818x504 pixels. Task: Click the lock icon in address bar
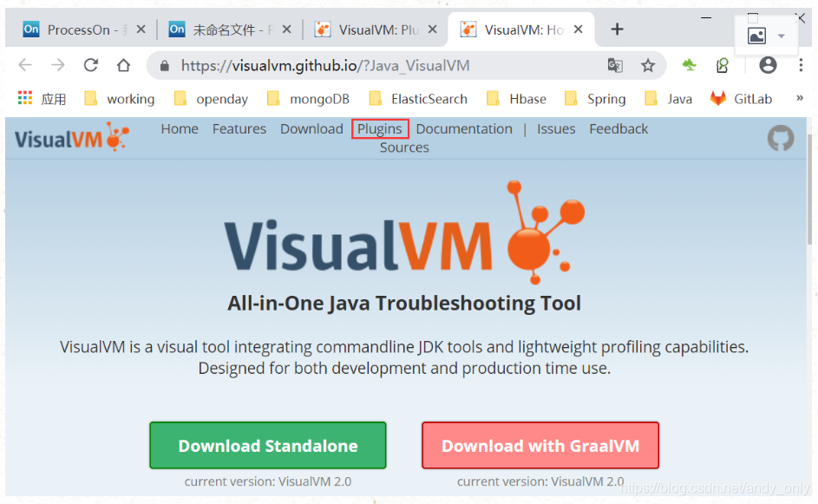pos(164,66)
